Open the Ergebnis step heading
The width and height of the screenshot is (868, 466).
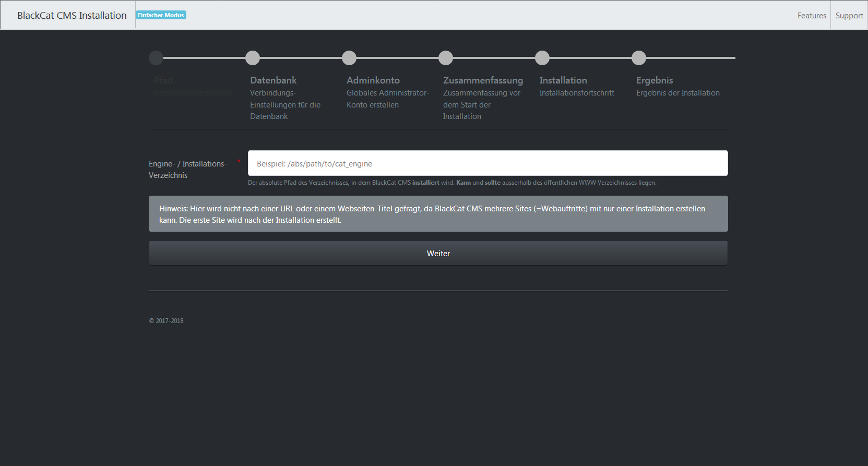point(655,80)
